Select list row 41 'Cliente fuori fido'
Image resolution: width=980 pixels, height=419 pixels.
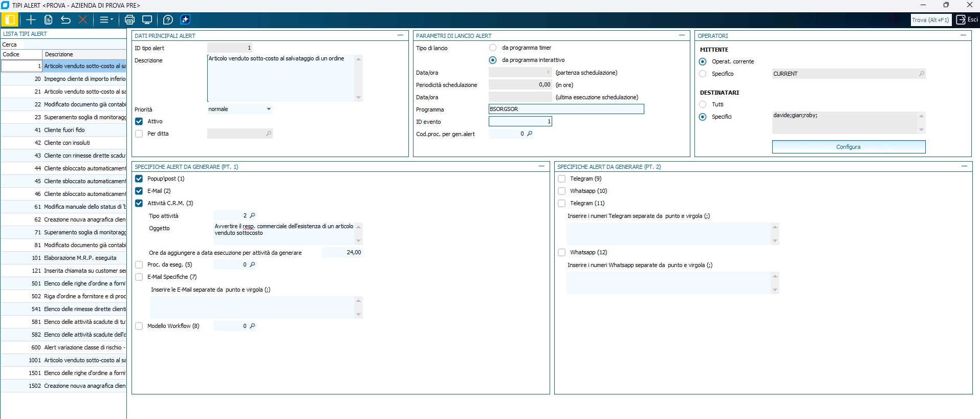tap(63, 130)
